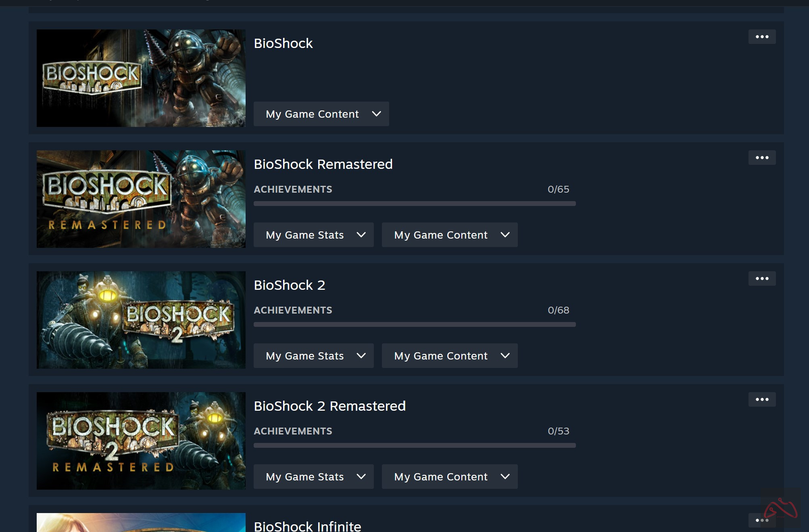Click BioShock 2 achievements progress bar

(414, 324)
